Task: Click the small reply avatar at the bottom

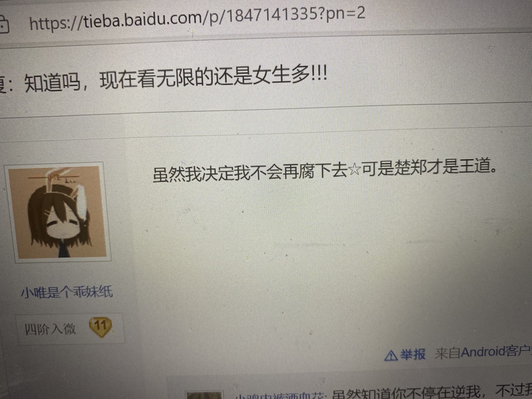Action: click(x=203, y=395)
